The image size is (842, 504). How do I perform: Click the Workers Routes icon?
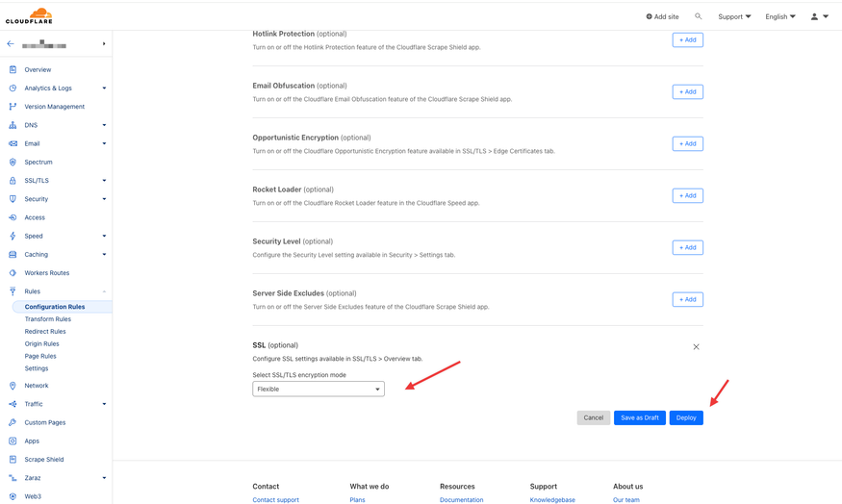[13, 273]
